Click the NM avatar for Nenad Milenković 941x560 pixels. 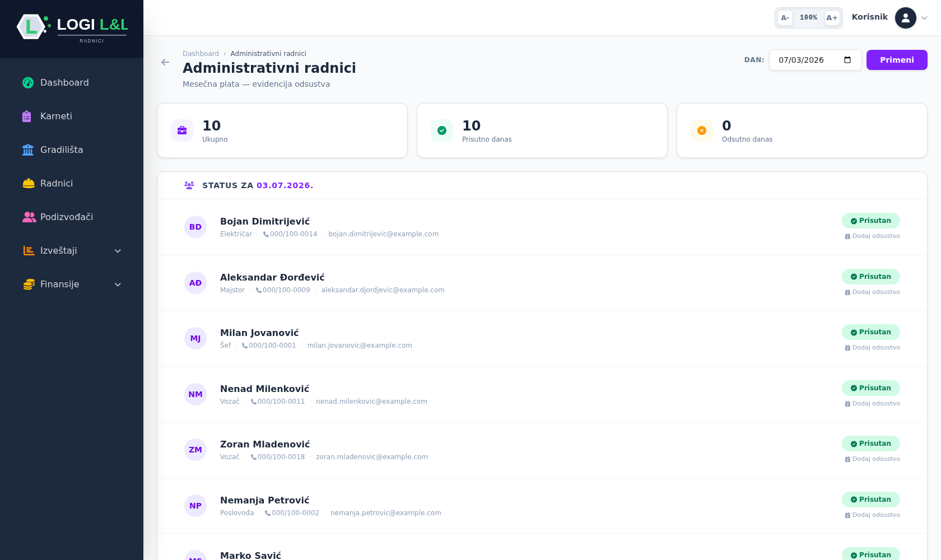click(195, 394)
